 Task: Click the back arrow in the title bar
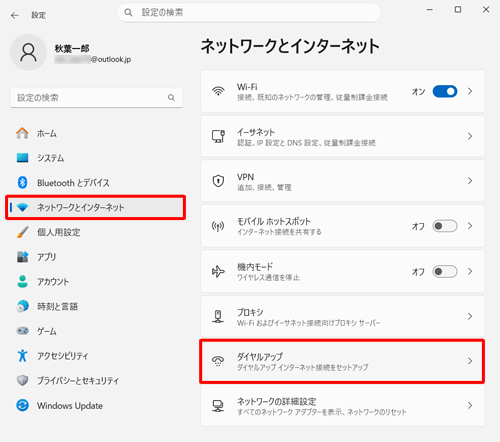tap(15, 15)
